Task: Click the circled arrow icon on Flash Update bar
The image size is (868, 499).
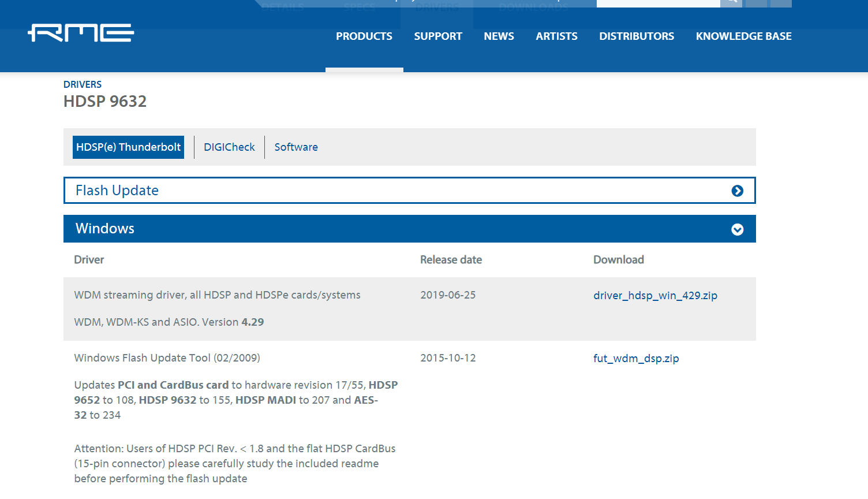Action: point(737,191)
